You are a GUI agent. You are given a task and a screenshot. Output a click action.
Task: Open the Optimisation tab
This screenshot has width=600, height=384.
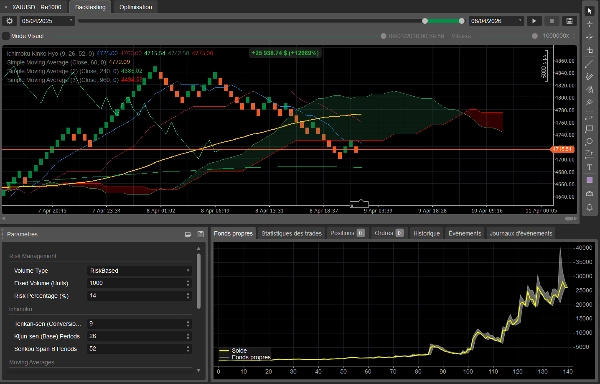(x=135, y=7)
